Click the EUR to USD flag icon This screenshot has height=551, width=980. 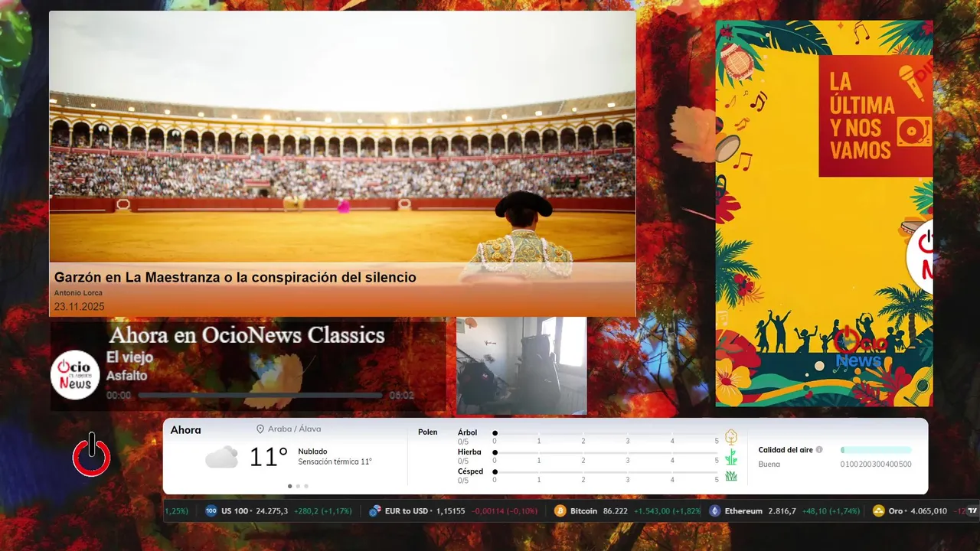click(x=375, y=510)
